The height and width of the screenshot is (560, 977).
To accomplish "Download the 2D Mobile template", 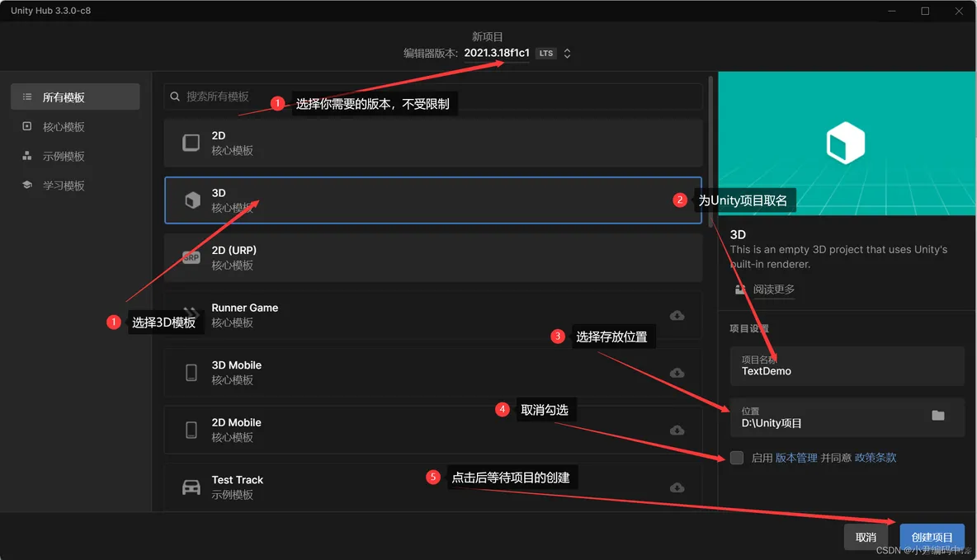I will click(x=677, y=431).
